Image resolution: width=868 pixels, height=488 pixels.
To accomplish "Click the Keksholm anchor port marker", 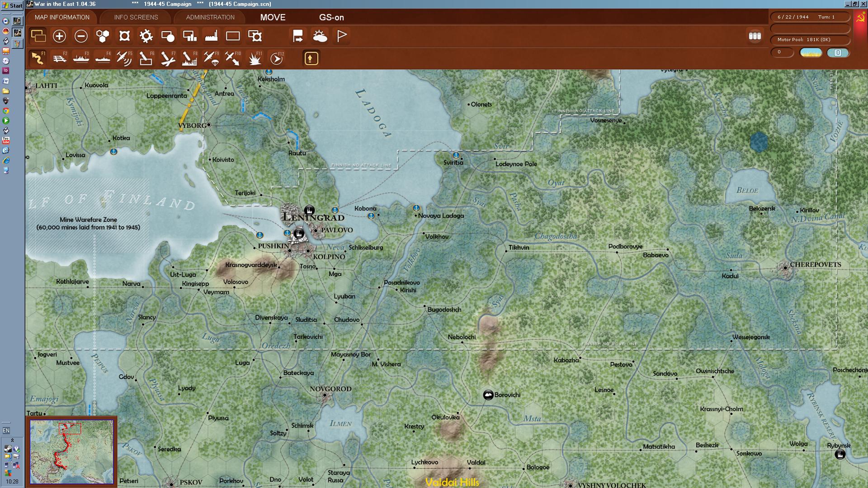I will coord(269,72).
